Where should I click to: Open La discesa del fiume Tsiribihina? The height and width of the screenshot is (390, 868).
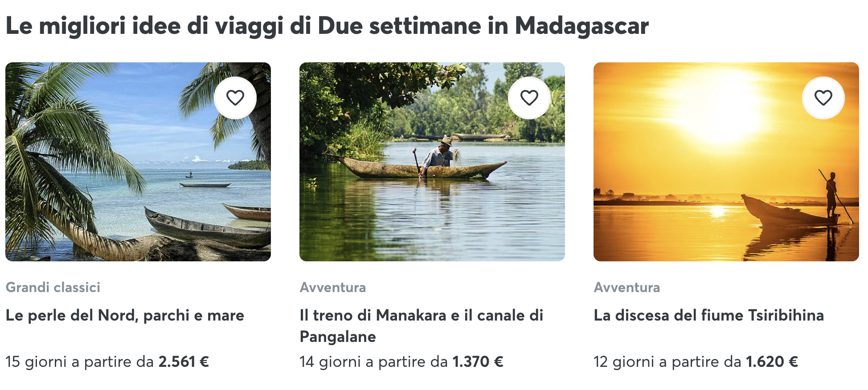[x=708, y=315]
